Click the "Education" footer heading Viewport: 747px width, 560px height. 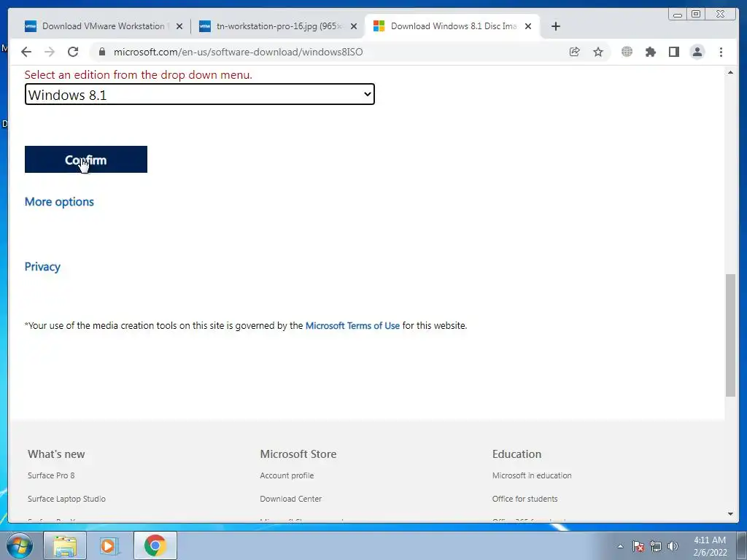516,454
